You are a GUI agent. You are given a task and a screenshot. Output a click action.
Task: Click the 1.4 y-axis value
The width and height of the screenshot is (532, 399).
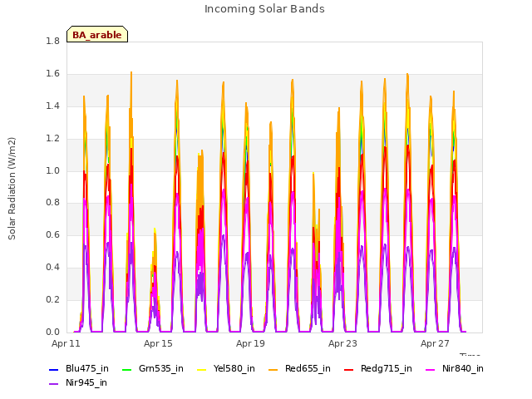click(x=52, y=106)
